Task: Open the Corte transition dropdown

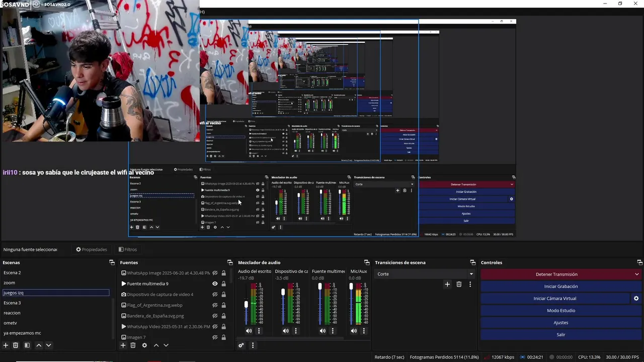Action: (x=425, y=274)
